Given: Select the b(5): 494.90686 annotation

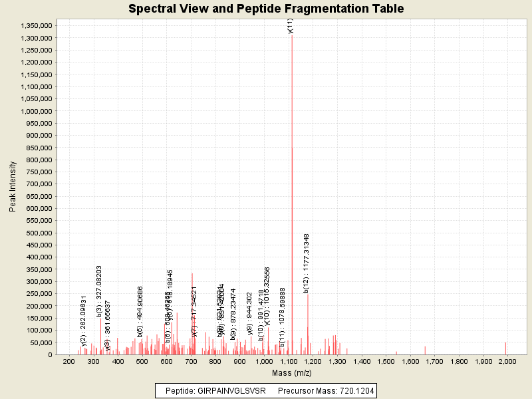Looking at the screenshot, I should pyautogui.click(x=140, y=311).
